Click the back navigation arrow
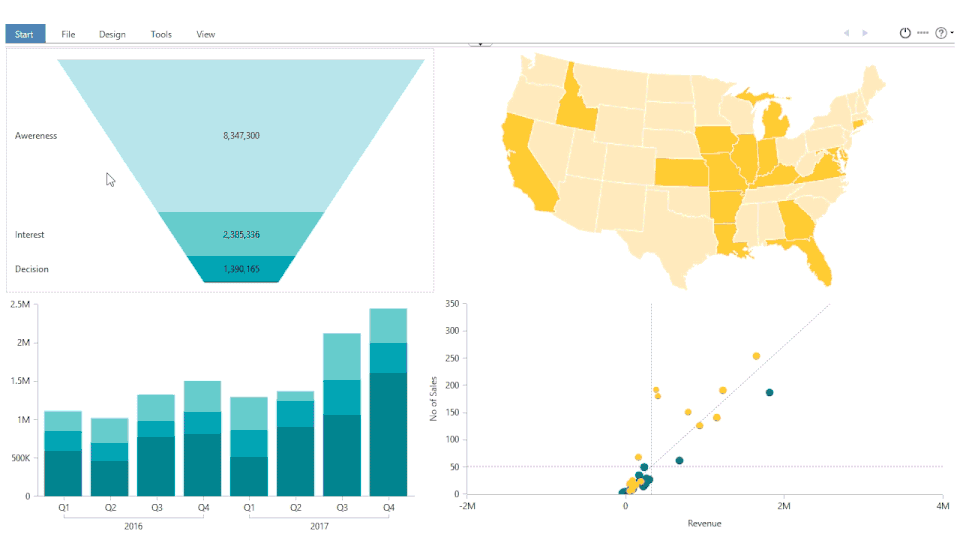 pyautogui.click(x=846, y=33)
